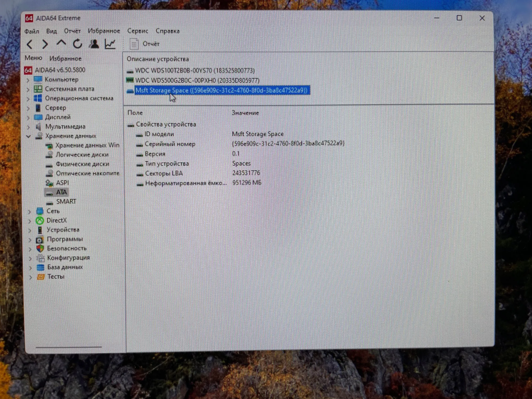Expand the Сеть tree node
The image size is (532, 399).
click(x=30, y=211)
